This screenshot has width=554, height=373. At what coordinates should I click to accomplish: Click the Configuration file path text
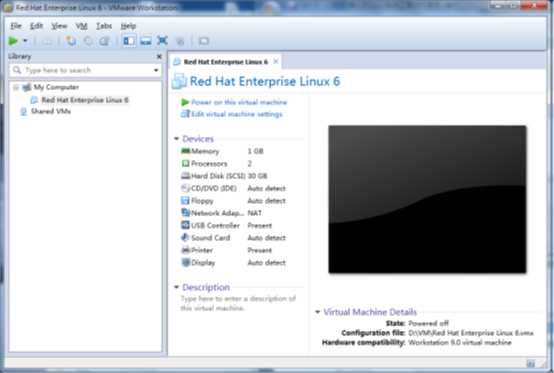pyautogui.click(x=471, y=333)
